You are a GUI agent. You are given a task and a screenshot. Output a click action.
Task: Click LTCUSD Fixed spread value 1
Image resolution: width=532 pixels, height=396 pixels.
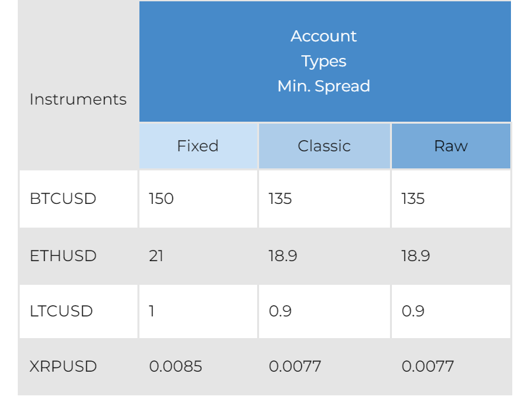point(152,310)
